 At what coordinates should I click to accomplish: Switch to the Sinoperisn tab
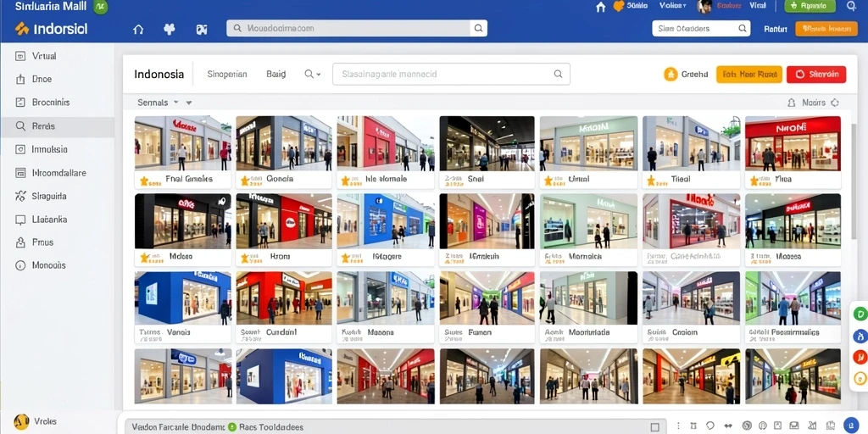(x=227, y=74)
